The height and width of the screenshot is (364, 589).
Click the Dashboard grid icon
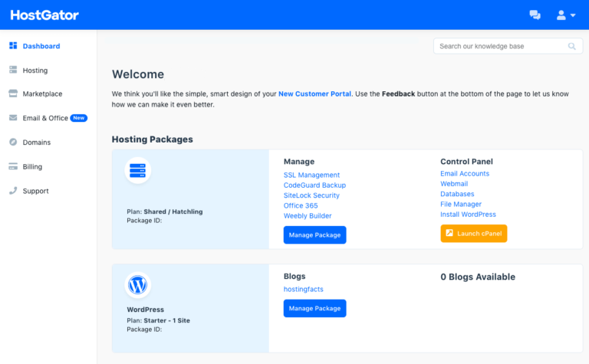click(x=13, y=46)
